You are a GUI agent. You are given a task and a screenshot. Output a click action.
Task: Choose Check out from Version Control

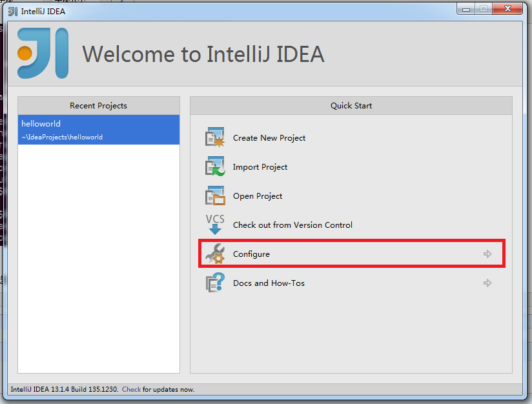click(x=292, y=225)
